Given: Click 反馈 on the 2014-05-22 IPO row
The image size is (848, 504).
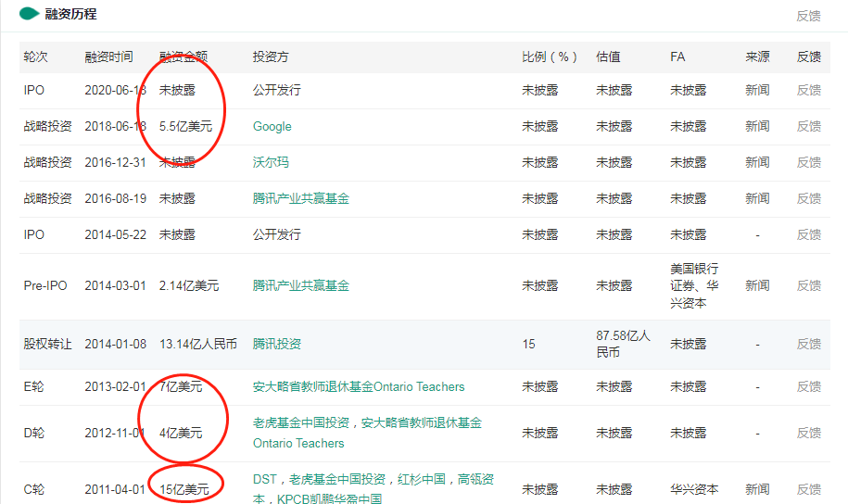Looking at the screenshot, I should (808, 234).
